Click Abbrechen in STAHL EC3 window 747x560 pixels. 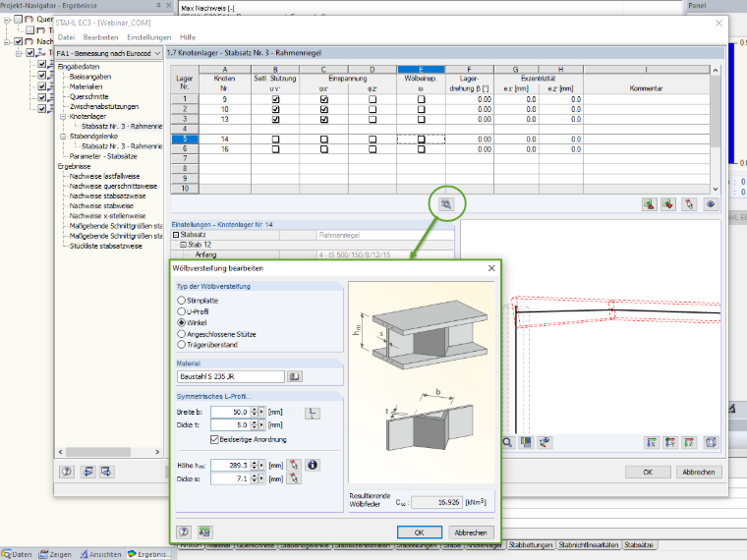[699, 472]
